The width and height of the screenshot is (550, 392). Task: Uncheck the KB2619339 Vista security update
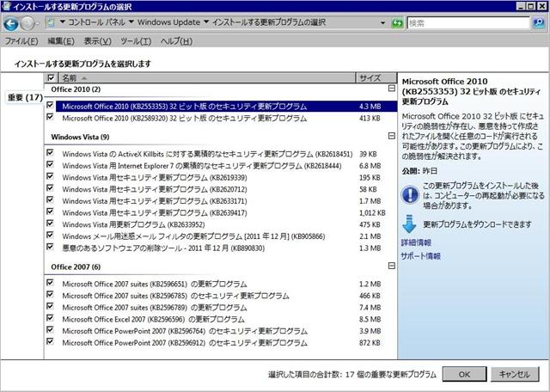[50, 176]
